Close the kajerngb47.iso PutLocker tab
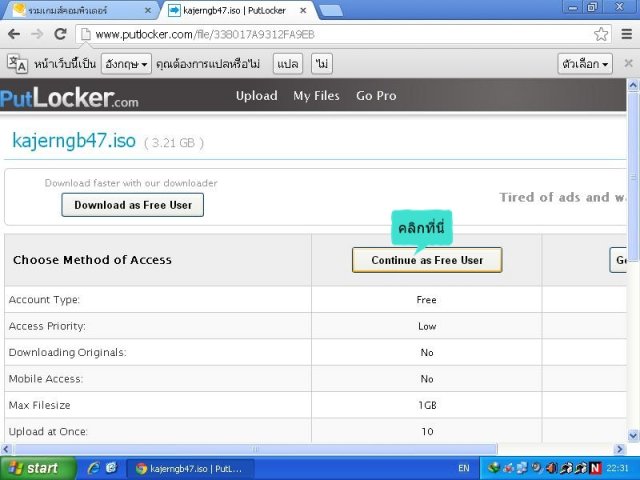This screenshot has width=640, height=480. tap(303, 11)
